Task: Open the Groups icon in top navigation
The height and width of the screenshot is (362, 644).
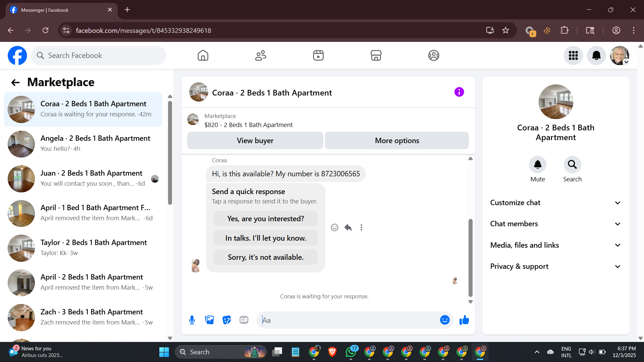Action: click(434, 55)
